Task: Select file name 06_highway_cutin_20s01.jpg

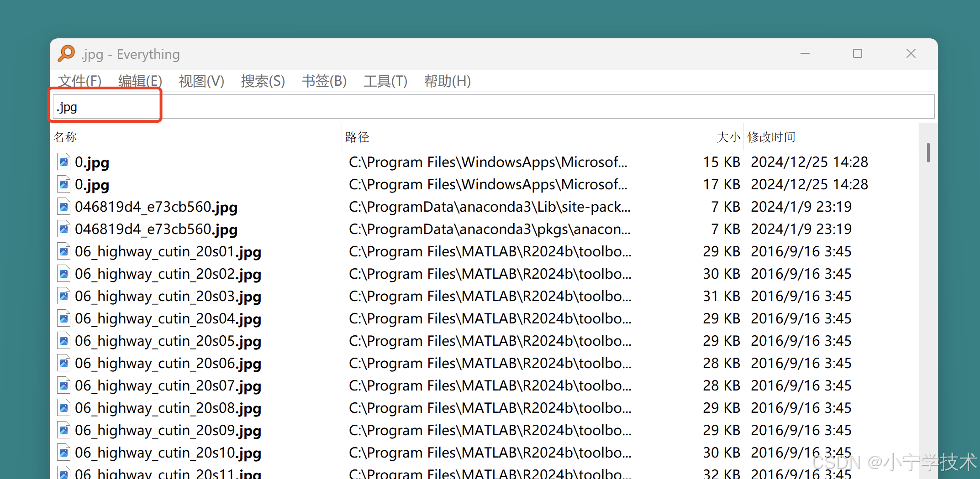Action: pos(168,252)
